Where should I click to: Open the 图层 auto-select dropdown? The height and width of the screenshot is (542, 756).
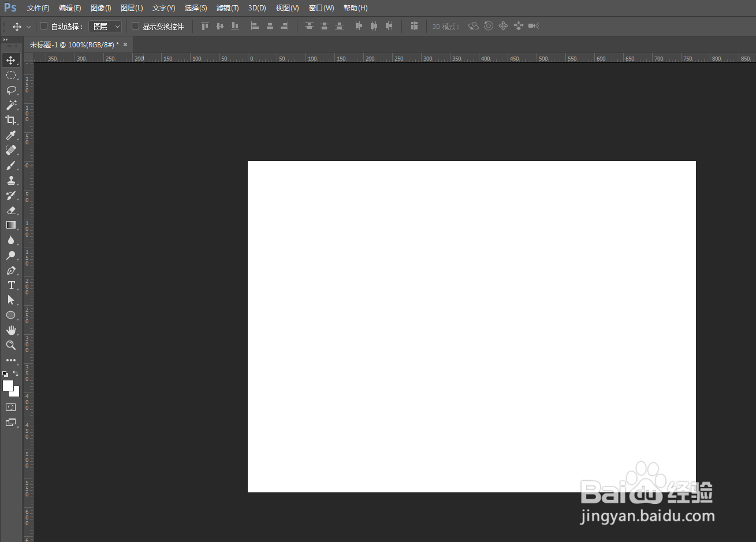coord(105,27)
